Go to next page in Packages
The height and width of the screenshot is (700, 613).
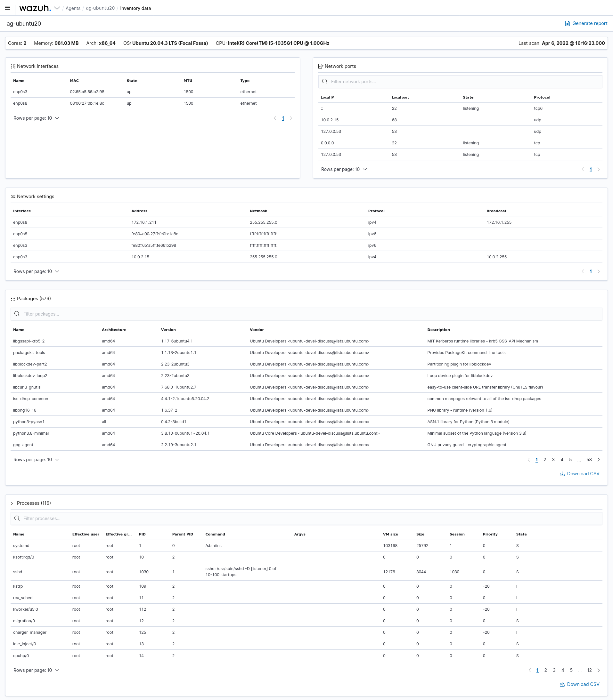tap(598, 459)
